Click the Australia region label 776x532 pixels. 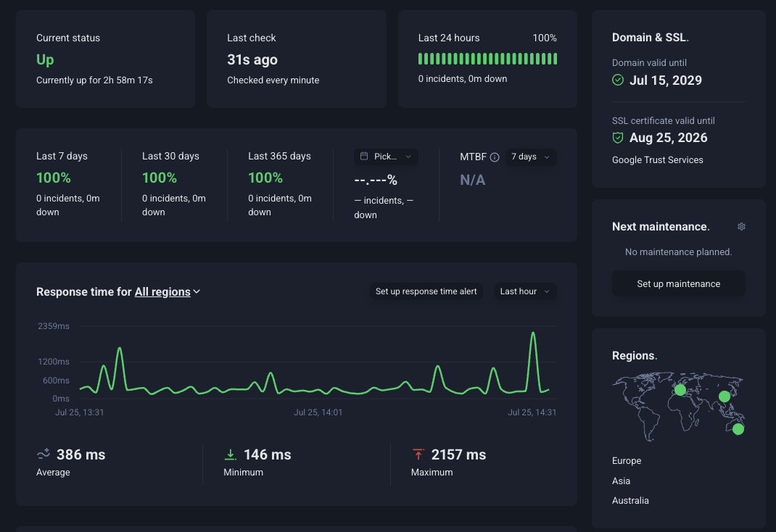[630, 500]
